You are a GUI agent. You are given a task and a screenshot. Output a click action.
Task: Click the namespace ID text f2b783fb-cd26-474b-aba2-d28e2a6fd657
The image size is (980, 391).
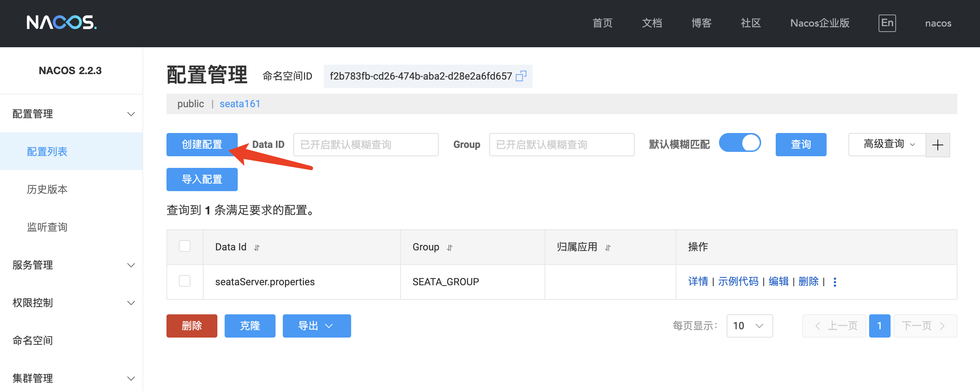(420, 76)
